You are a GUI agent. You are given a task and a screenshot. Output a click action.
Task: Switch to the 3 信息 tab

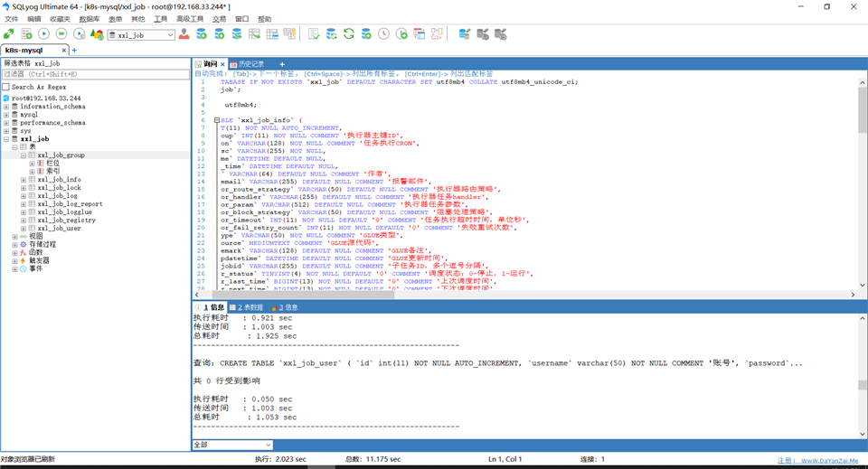285,307
